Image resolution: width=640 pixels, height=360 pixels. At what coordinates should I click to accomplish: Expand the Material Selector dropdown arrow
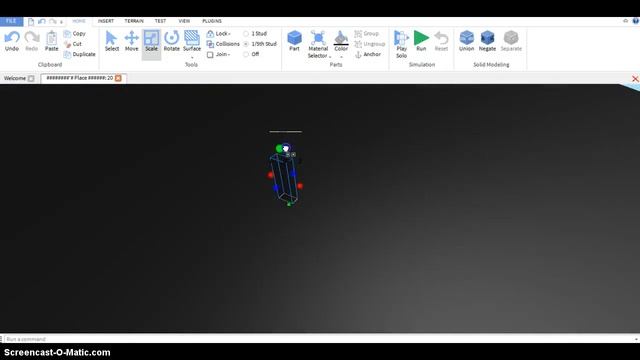(x=330, y=56)
